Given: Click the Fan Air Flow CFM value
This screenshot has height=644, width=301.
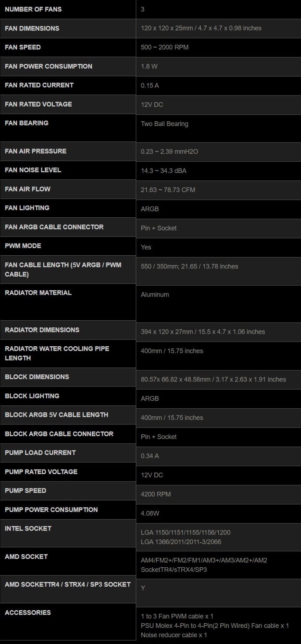Looking at the screenshot, I should [168, 190].
